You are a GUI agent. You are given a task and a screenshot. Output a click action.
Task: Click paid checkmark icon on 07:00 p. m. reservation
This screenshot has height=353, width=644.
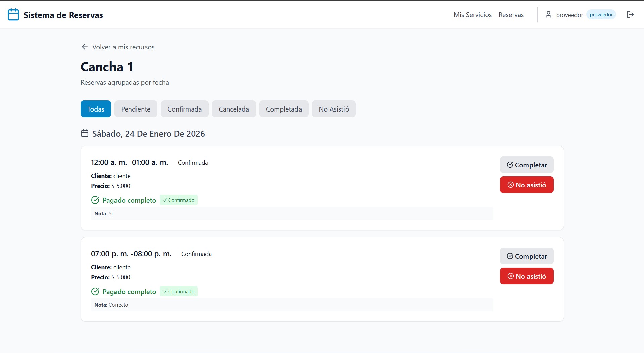[95, 292]
